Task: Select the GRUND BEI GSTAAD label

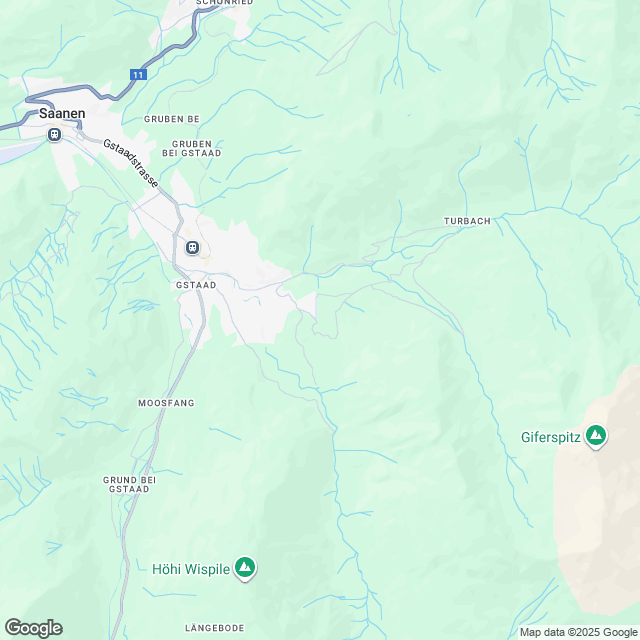Action: coord(129,484)
